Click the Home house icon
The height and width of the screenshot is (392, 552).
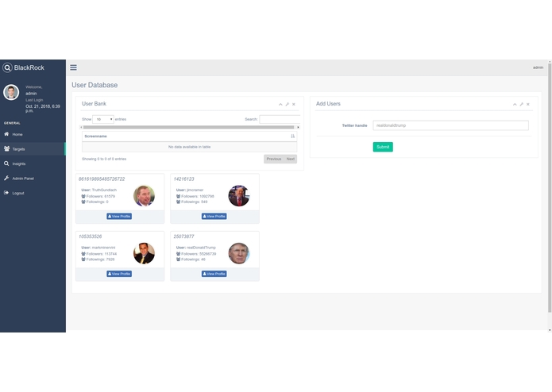click(x=6, y=134)
